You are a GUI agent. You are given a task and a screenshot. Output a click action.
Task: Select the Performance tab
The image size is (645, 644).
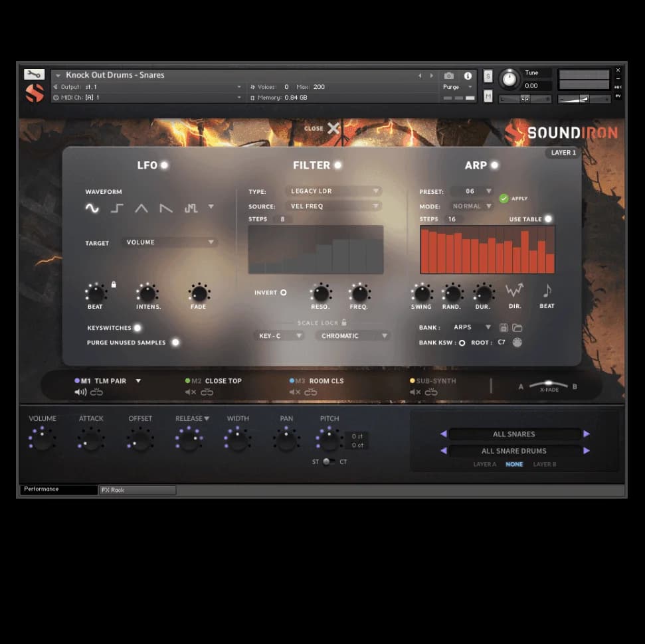point(58,489)
